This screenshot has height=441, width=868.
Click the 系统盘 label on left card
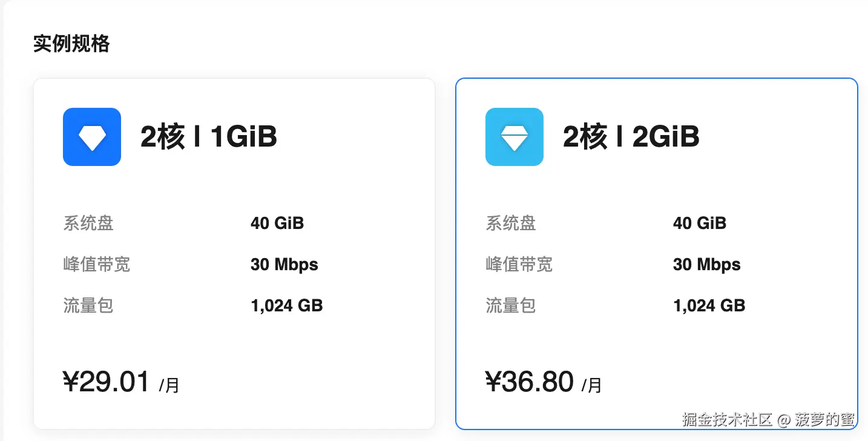point(88,224)
